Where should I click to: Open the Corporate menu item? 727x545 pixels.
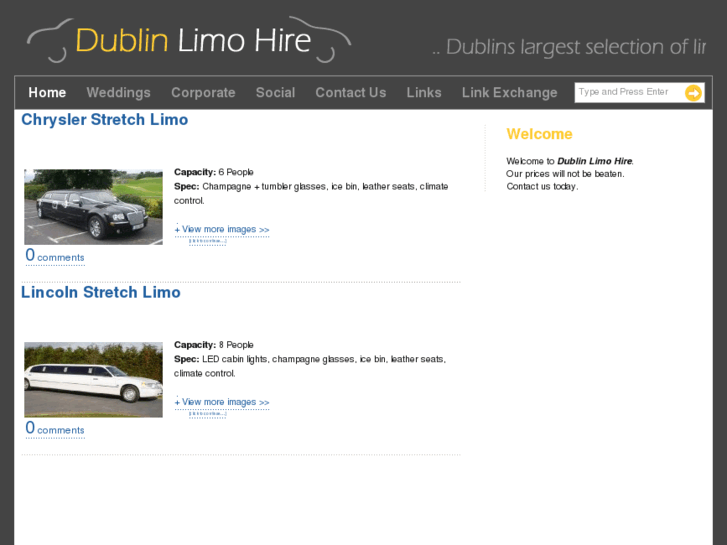[x=203, y=93]
